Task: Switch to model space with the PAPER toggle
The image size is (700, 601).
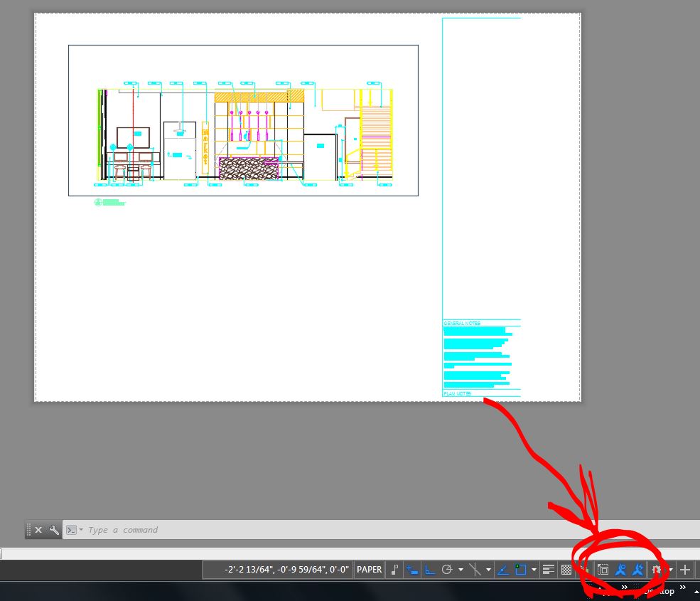Action: coord(369,569)
